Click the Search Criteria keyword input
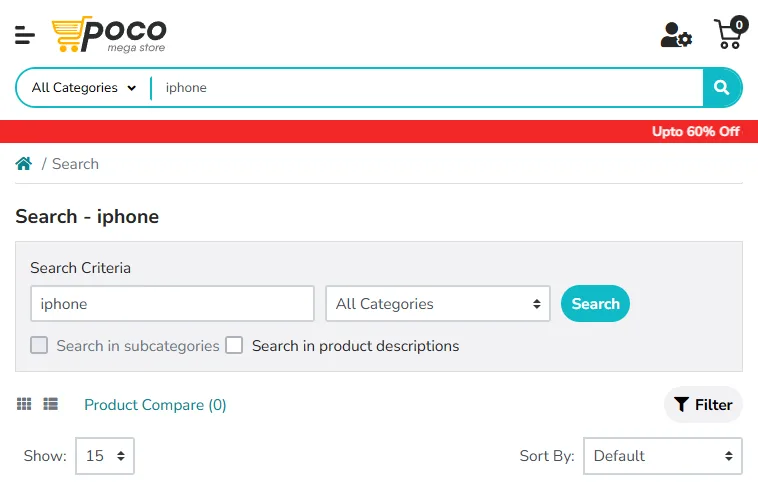 click(173, 304)
